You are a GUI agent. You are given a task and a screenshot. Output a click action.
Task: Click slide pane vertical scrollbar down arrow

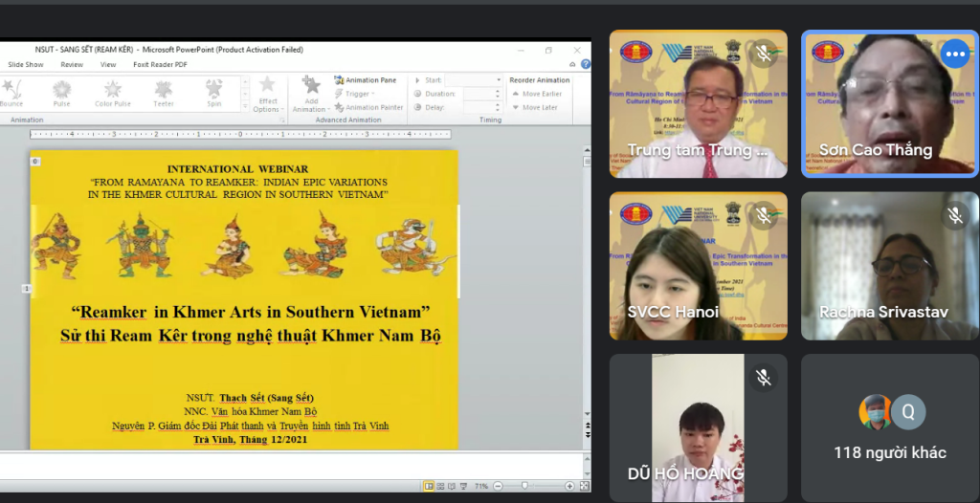587,414
